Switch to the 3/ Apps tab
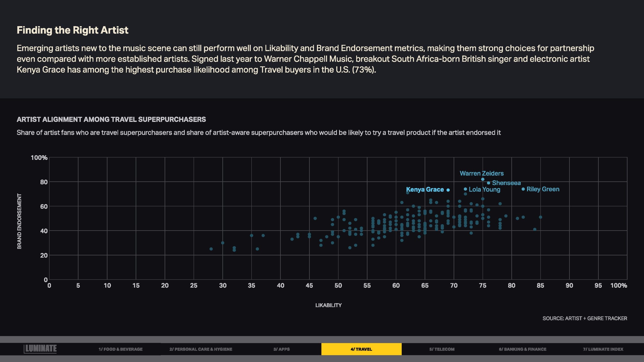This screenshot has height=362, width=644. click(281, 349)
